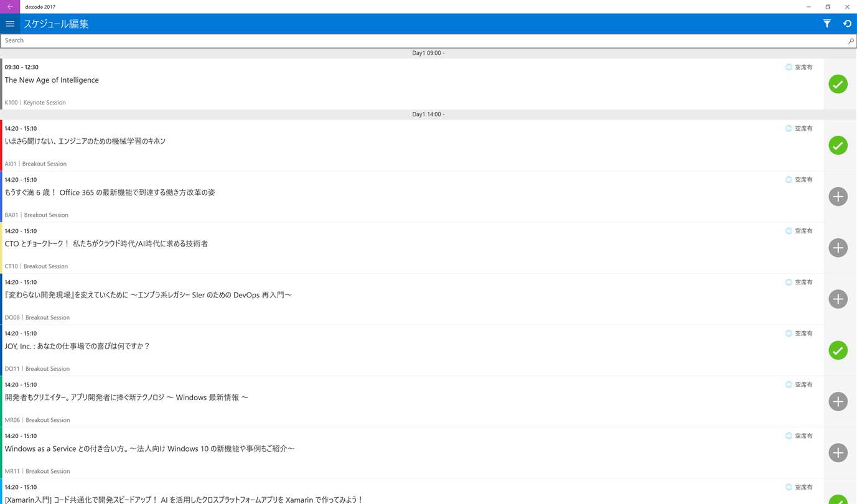Click 空席有 status on MR06 row
The width and height of the screenshot is (857, 504).
click(799, 385)
